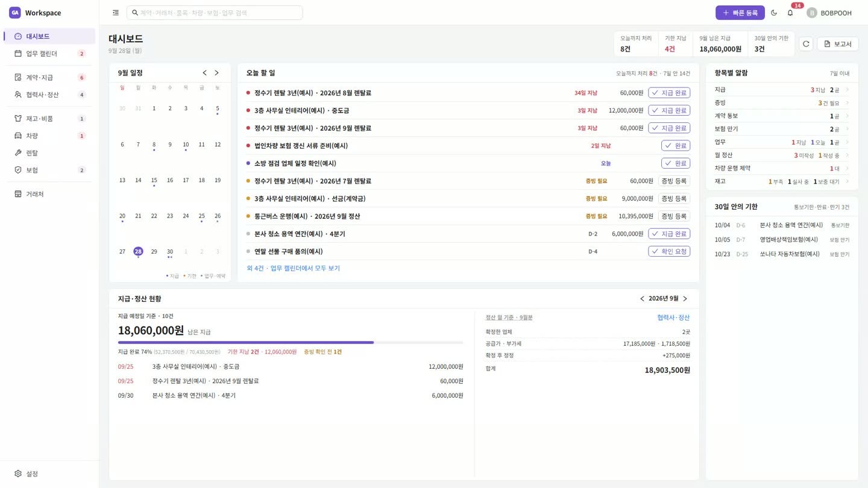Open 재고·비품 via its shirt icon

[18, 119]
